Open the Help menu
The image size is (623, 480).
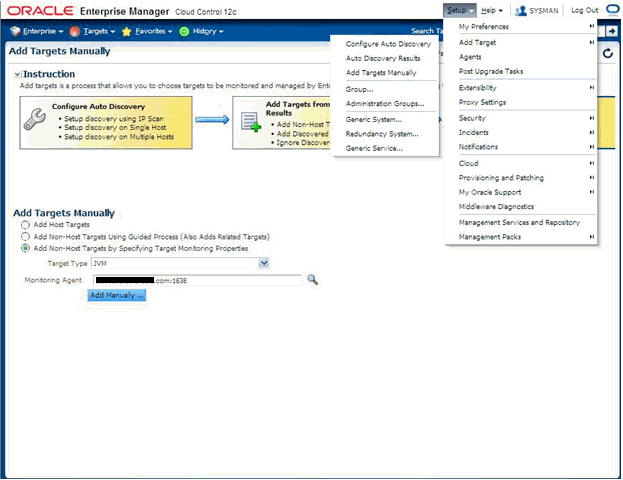click(492, 11)
